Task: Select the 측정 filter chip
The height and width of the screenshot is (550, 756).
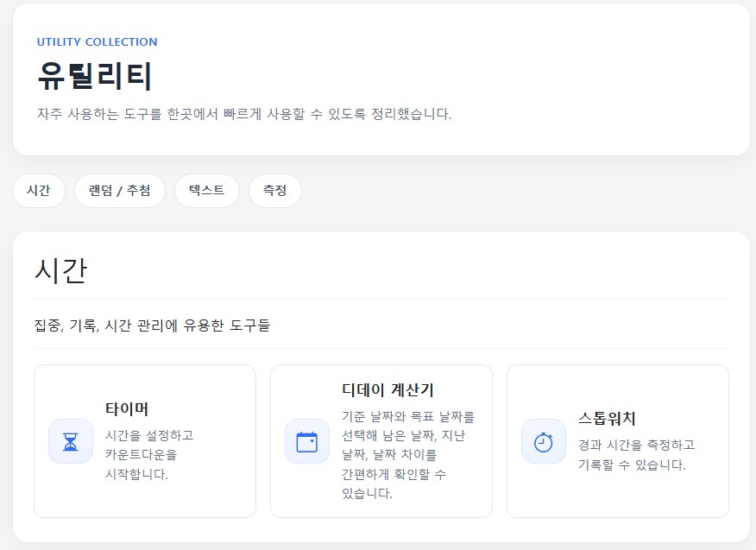Action: point(274,190)
